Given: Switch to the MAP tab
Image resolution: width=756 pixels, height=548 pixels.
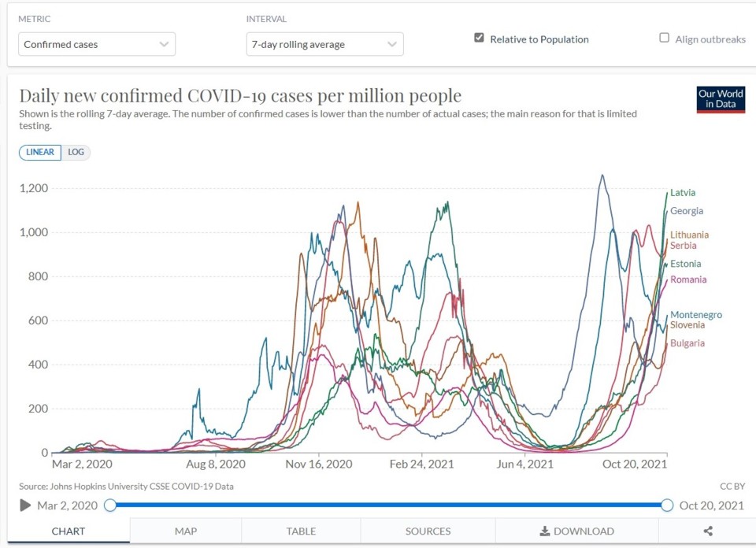Looking at the screenshot, I should click(186, 531).
